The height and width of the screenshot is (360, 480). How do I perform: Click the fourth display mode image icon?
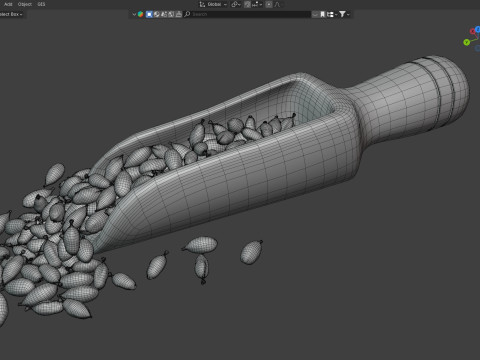(x=171, y=14)
